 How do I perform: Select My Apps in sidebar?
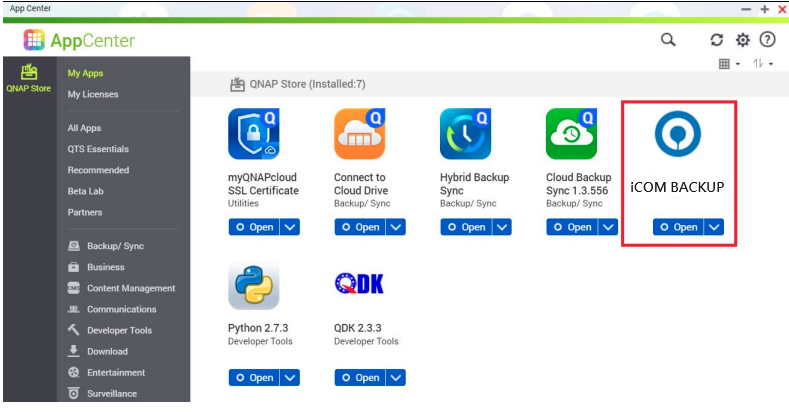(86, 73)
